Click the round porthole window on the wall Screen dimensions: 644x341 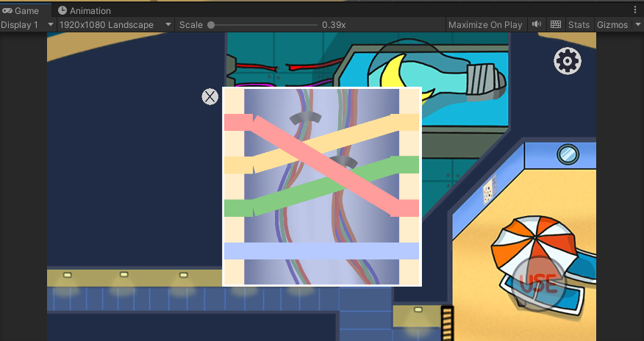(x=568, y=154)
